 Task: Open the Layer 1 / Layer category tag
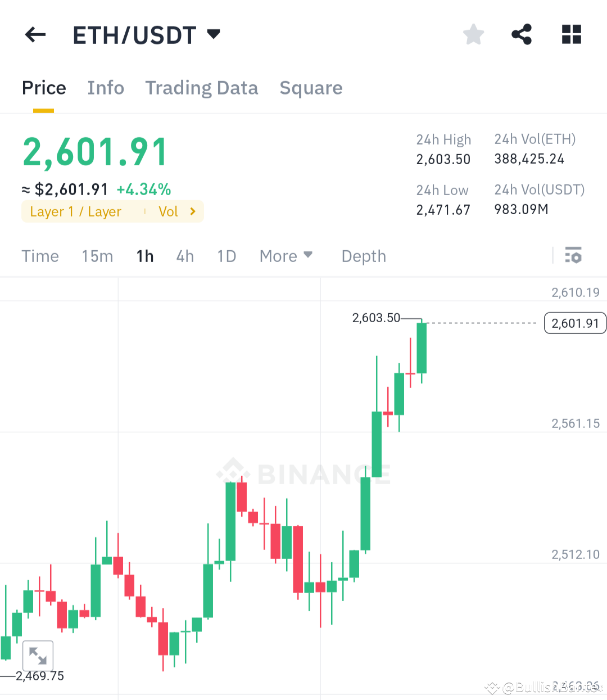coord(76,211)
